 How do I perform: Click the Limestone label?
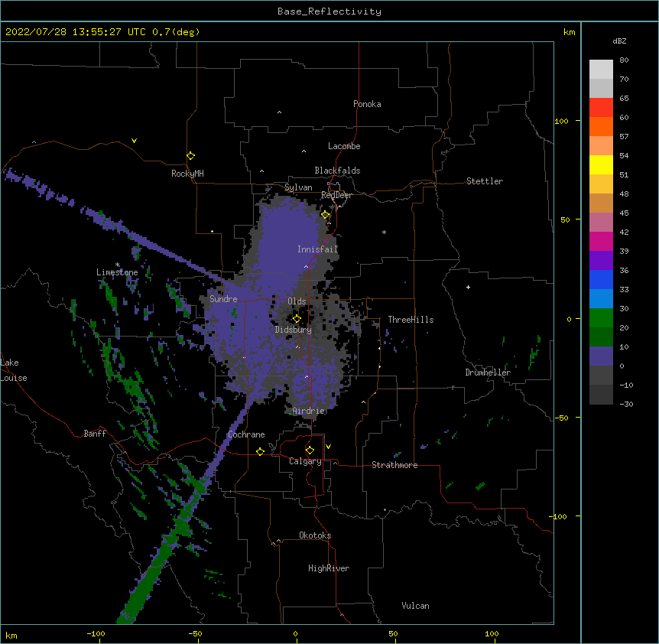117,272
